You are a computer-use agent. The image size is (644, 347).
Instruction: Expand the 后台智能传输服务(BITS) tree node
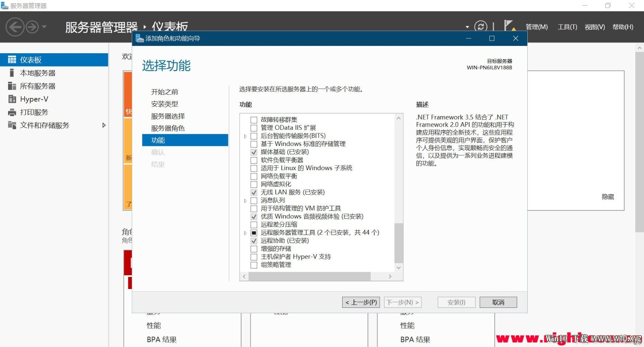[245, 136]
